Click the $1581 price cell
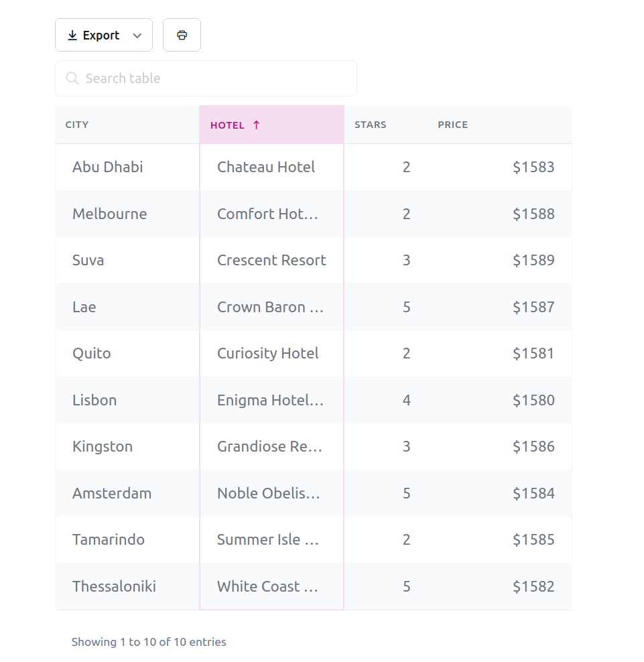Viewport: 644px width, 662px height. click(x=499, y=353)
